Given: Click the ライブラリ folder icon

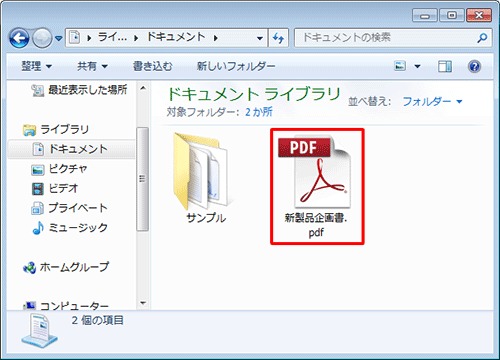Looking at the screenshot, I should 29,130.
